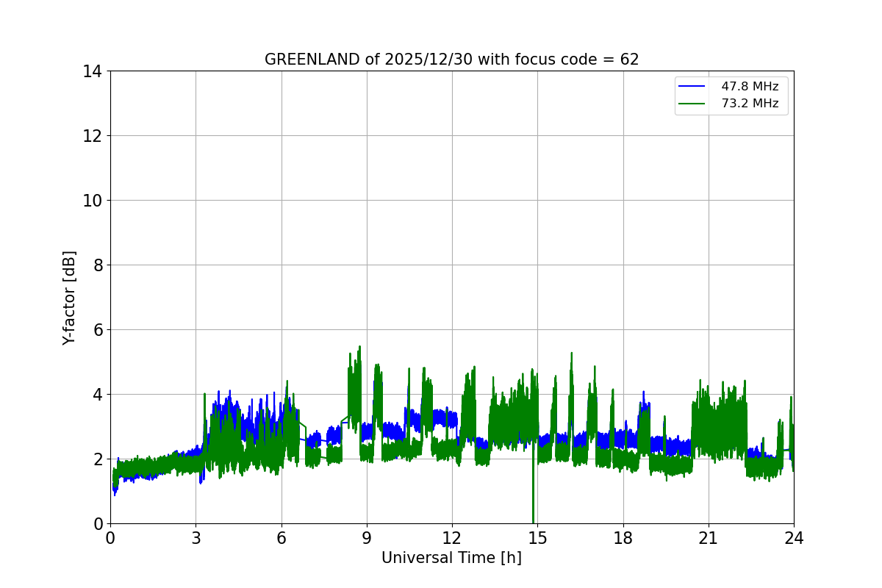Click y-axis tick label 14

pyautogui.click(x=92, y=71)
